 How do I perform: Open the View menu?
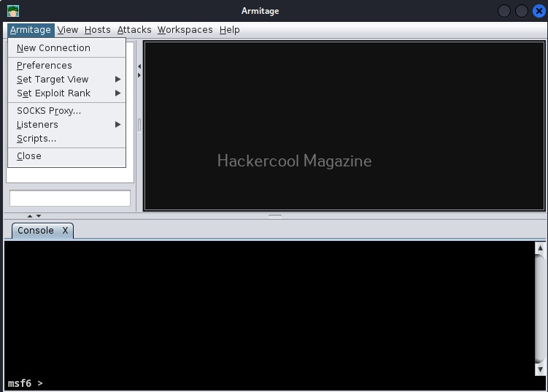[67, 30]
